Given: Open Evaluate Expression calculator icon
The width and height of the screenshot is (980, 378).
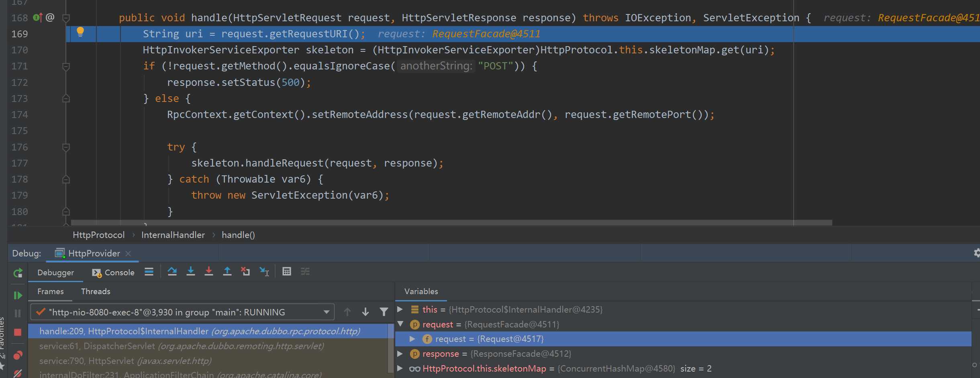Looking at the screenshot, I should tap(287, 272).
